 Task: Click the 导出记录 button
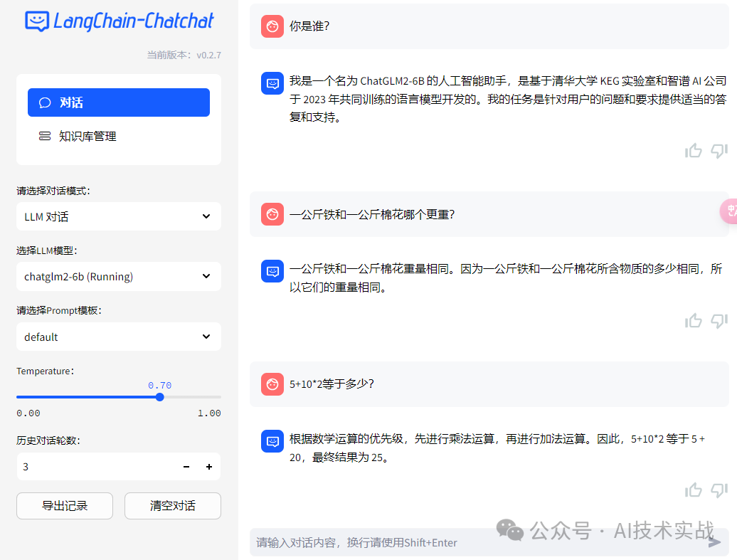pyautogui.click(x=64, y=506)
